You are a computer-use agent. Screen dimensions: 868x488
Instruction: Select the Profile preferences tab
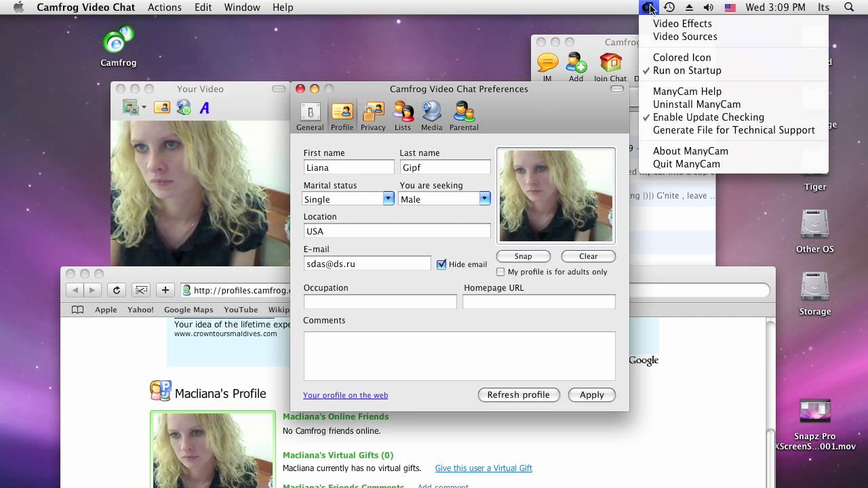click(342, 116)
